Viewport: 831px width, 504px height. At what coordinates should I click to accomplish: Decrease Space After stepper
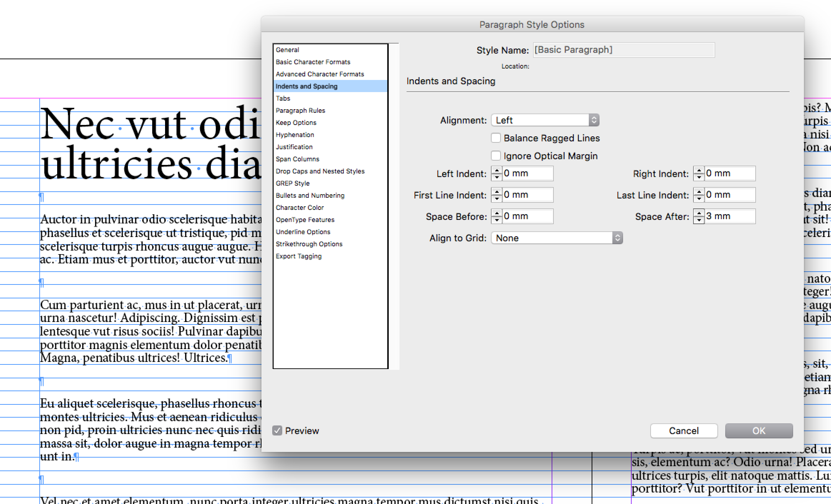[699, 220]
